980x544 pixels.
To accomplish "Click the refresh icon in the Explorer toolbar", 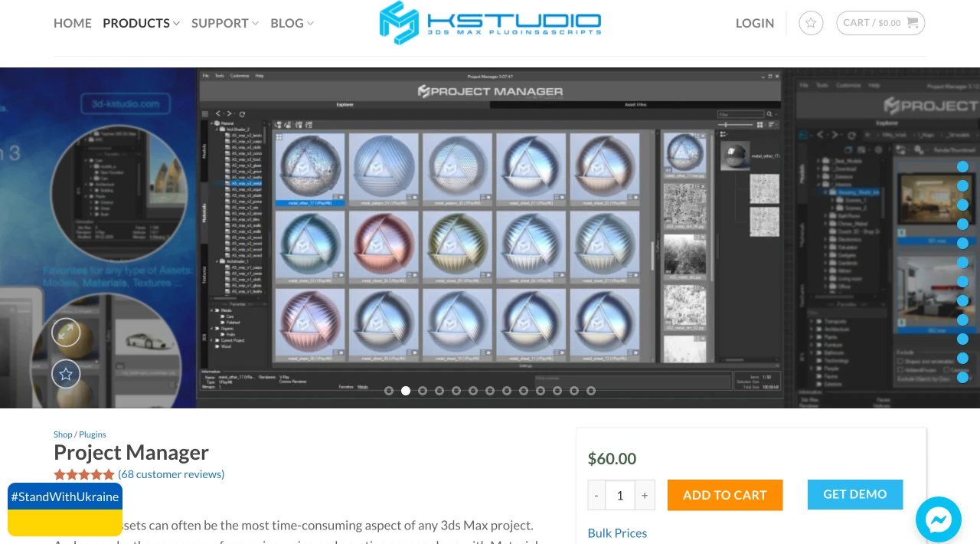I will tap(242, 114).
